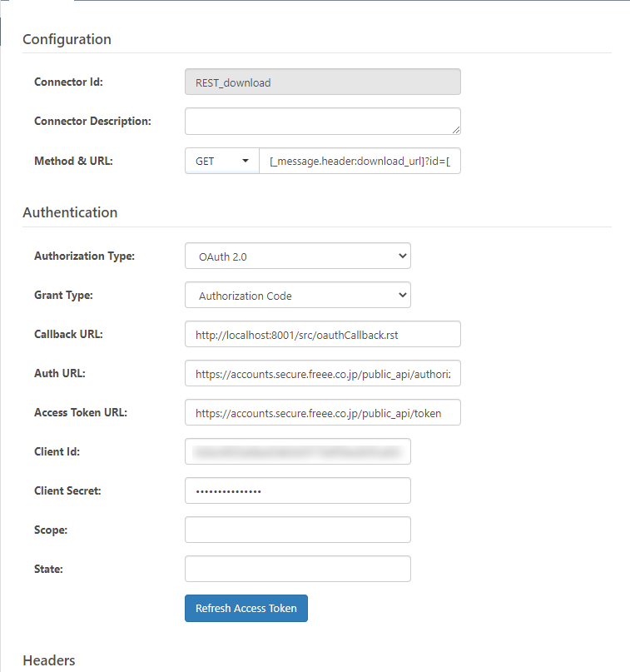Focus the empty Scope field

pyautogui.click(x=297, y=530)
